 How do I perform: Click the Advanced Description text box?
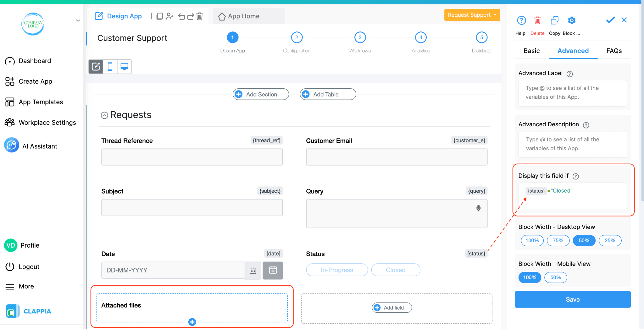tap(573, 144)
